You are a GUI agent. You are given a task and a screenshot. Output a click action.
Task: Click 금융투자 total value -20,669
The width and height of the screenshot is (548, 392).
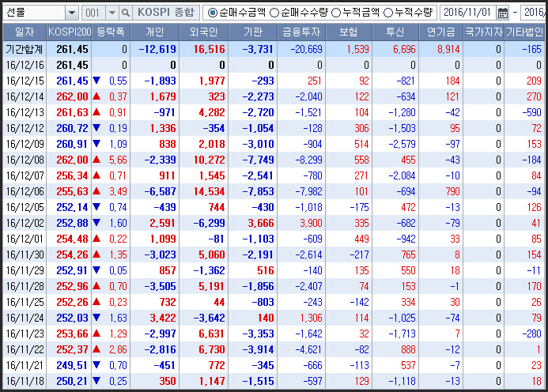[306, 49]
